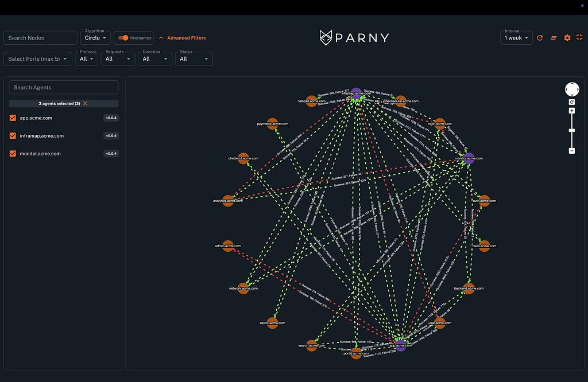Select the search.acme.com node

[312, 345]
